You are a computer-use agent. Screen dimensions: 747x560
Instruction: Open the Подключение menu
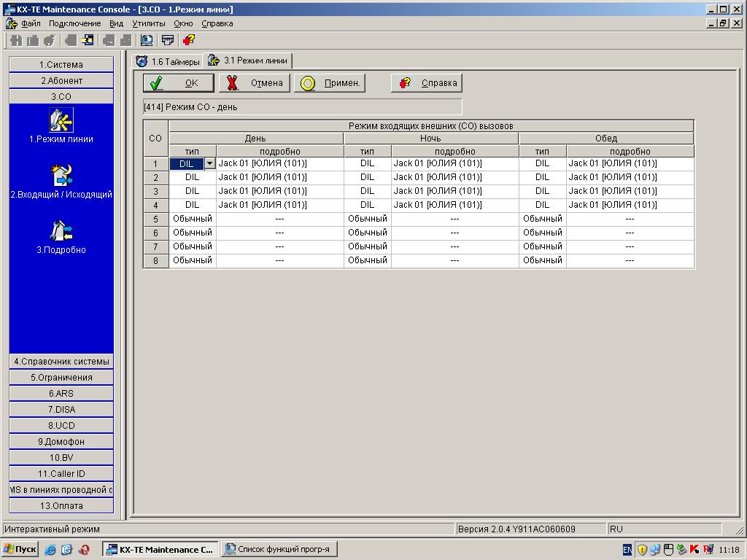[x=75, y=23]
